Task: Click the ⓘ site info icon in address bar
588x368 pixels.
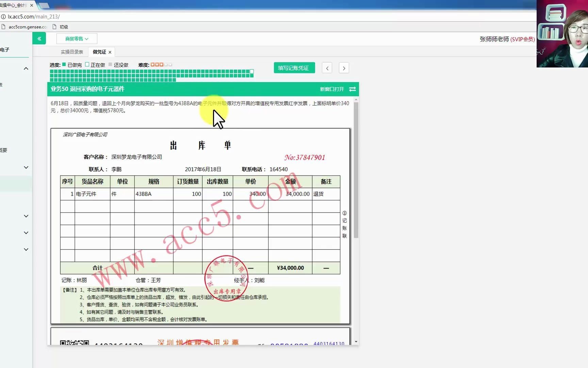Action: coord(3,16)
